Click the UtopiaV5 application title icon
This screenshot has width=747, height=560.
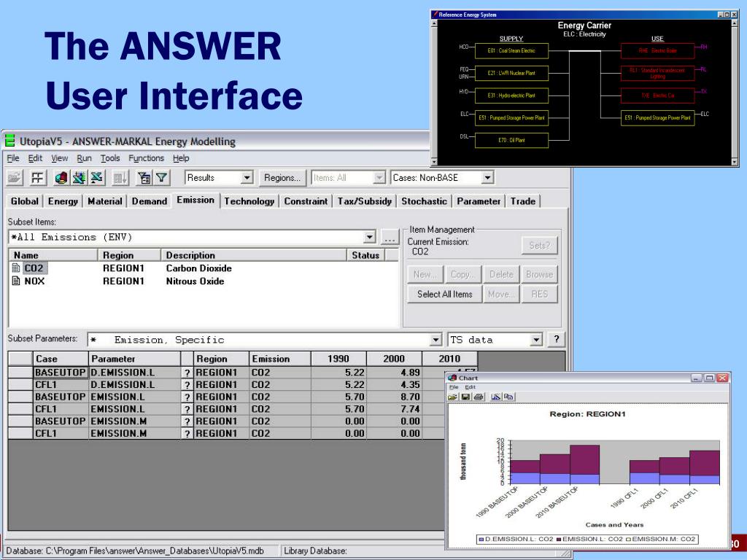[10, 141]
